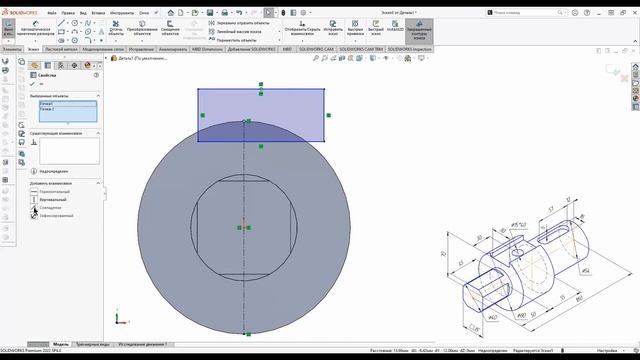This screenshot has height=360, width=640.
Task: Collapse the selected entities section
Action: [x=98, y=96]
